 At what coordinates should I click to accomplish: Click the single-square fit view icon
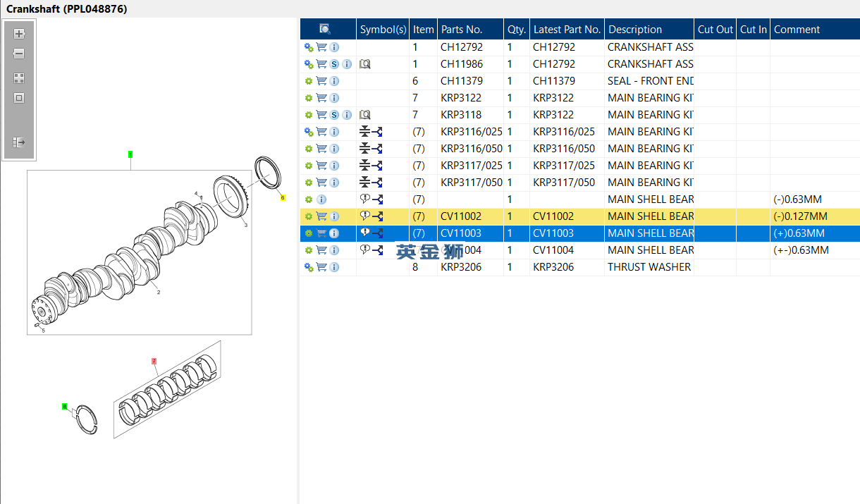click(19, 98)
